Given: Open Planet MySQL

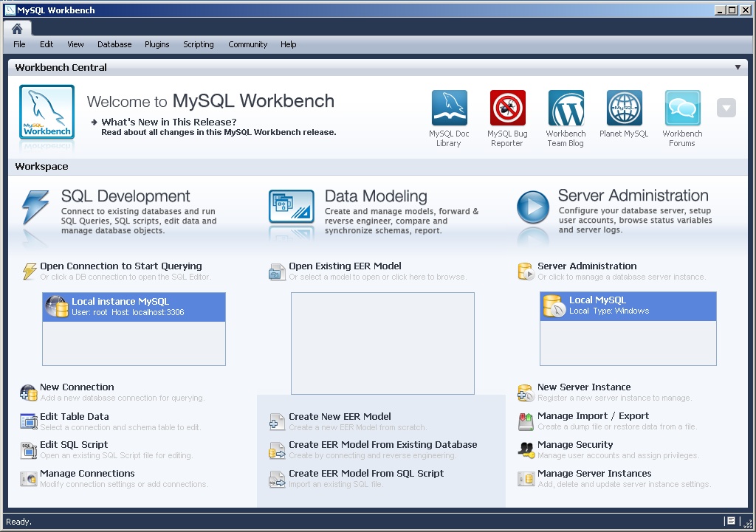Looking at the screenshot, I should coord(624,107).
